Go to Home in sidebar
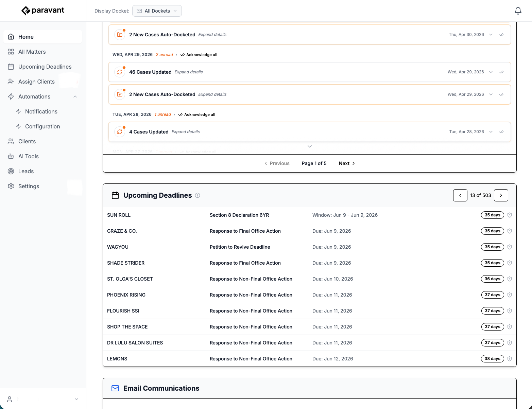The height and width of the screenshot is (409, 532). tap(42, 37)
